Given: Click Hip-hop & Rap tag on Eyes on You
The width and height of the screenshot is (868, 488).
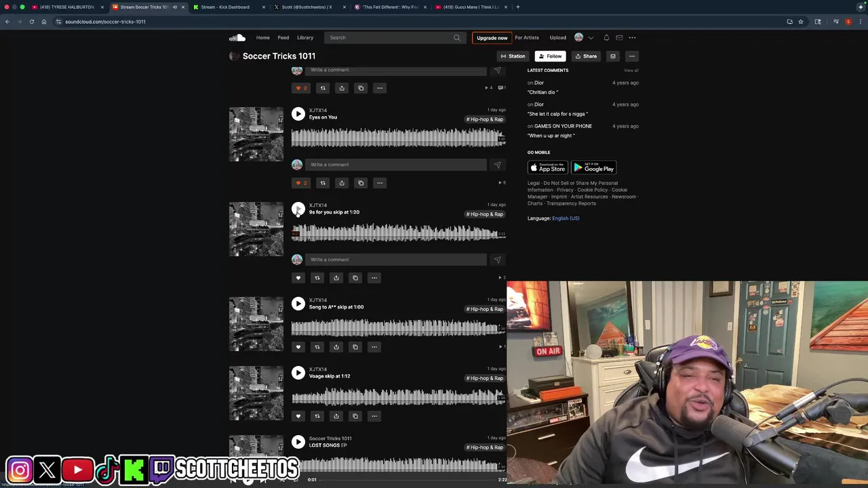Looking at the screenshot, I should pyautogui.click(x=485, y=119).
